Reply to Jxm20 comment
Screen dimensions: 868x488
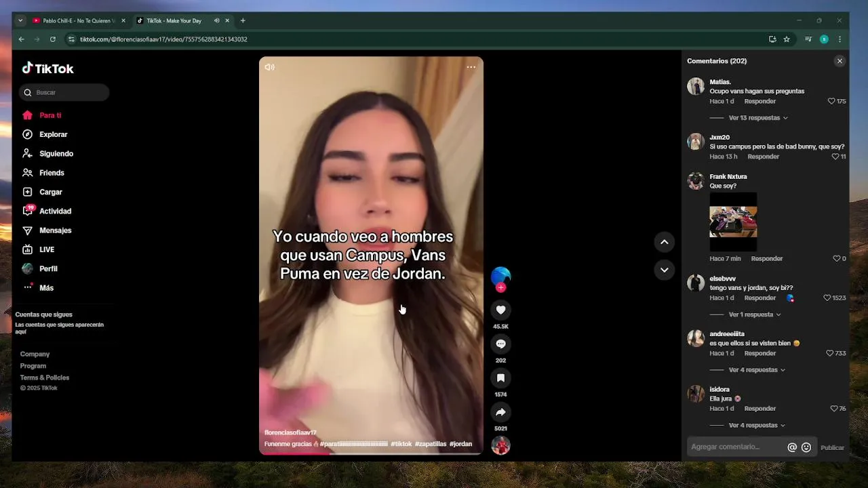763,157
